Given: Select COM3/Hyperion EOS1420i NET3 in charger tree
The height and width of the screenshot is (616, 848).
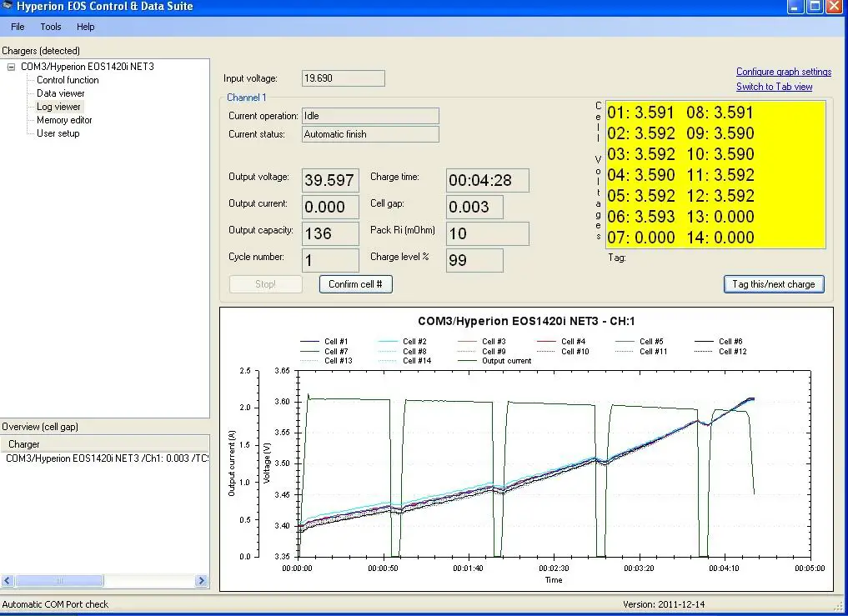Looking at the screenshot, I should [x=87, y=67].
